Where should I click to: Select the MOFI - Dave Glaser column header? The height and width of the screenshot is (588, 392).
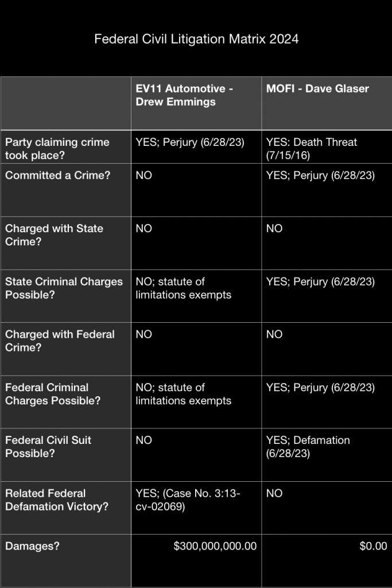[x=317, y=89]
